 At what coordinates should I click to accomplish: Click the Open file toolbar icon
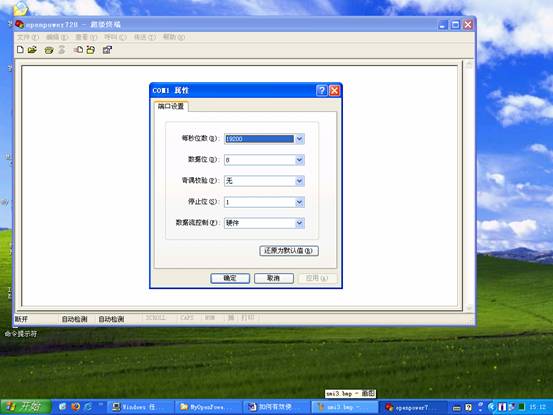click(x=32, y=50)
